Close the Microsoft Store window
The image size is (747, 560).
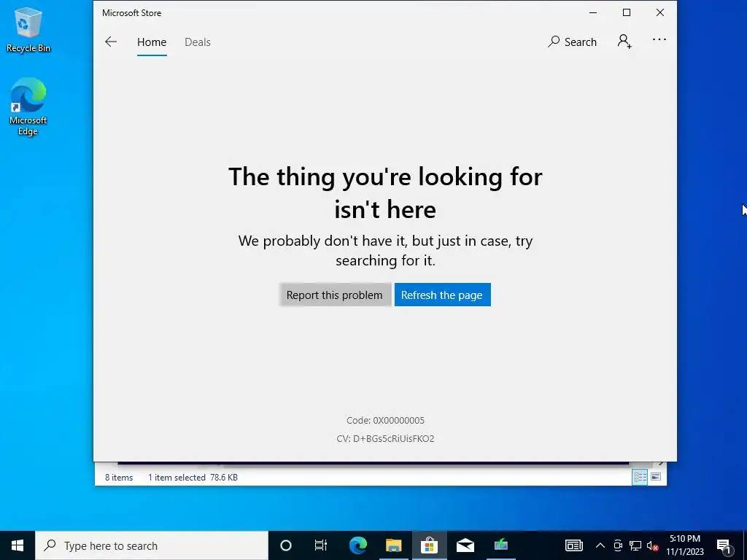click(x=659, y=13)
